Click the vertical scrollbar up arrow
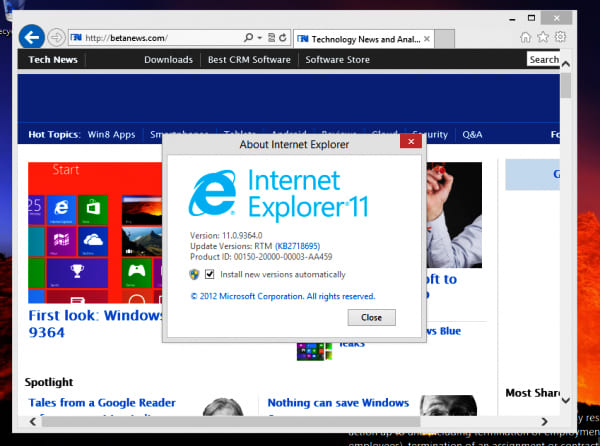600x446 pixels. click(x=566, y=64)
